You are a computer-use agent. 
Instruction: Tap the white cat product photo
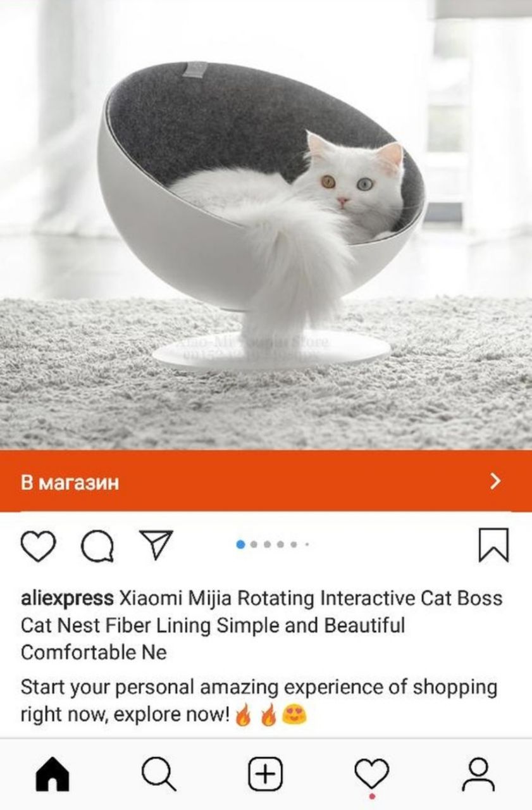coord(266,225)
